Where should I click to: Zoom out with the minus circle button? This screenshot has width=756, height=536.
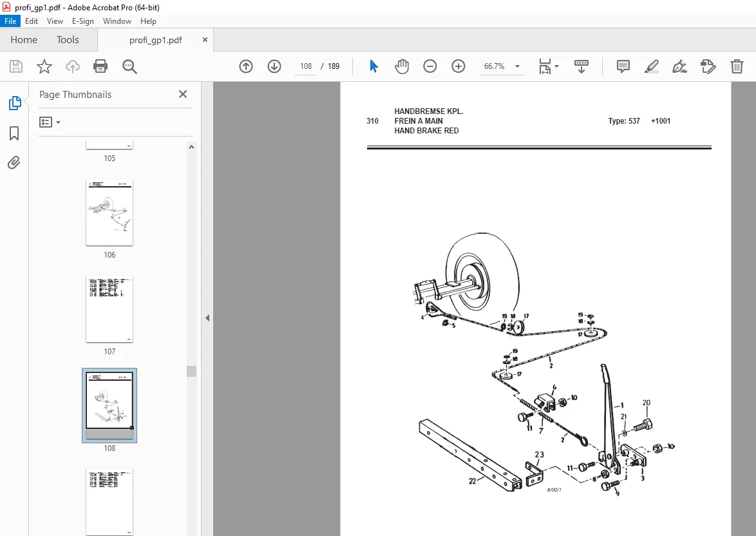tap(430, 66)
